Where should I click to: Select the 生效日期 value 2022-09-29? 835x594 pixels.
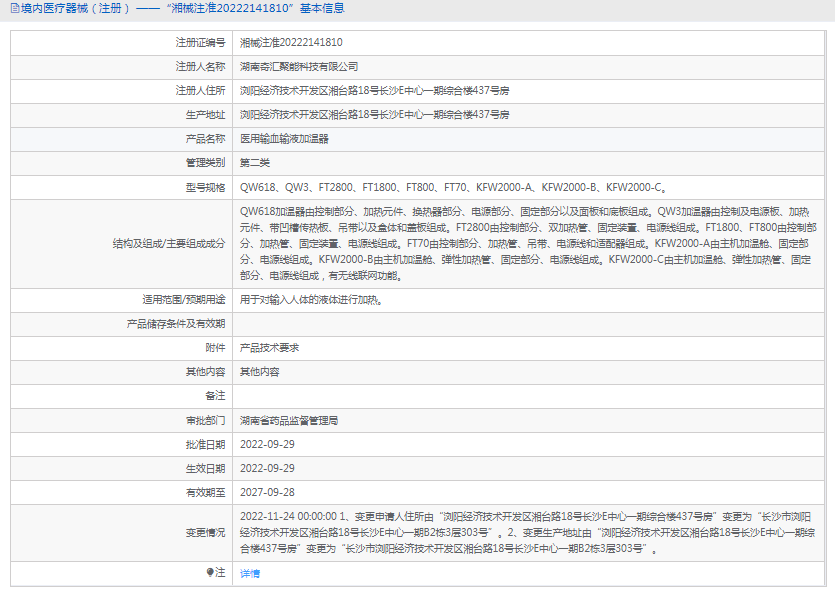[x=267, y=468]
